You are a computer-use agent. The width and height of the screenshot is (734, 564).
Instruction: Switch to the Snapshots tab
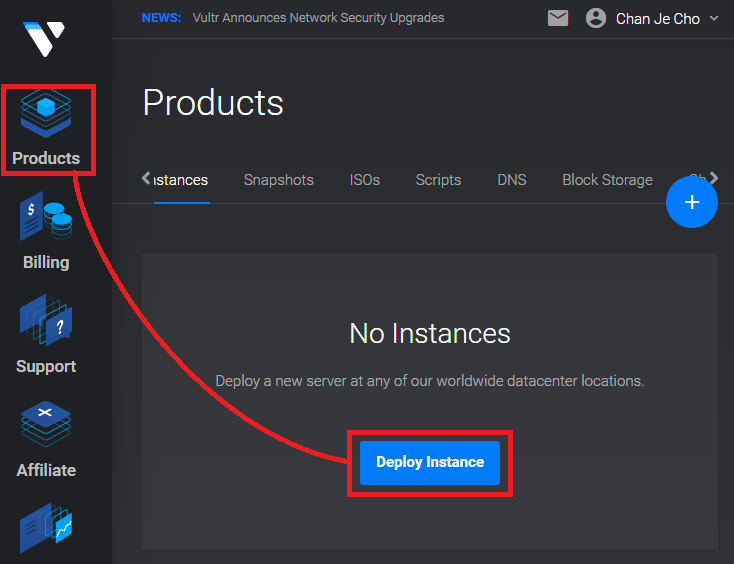tap(279, 180)
